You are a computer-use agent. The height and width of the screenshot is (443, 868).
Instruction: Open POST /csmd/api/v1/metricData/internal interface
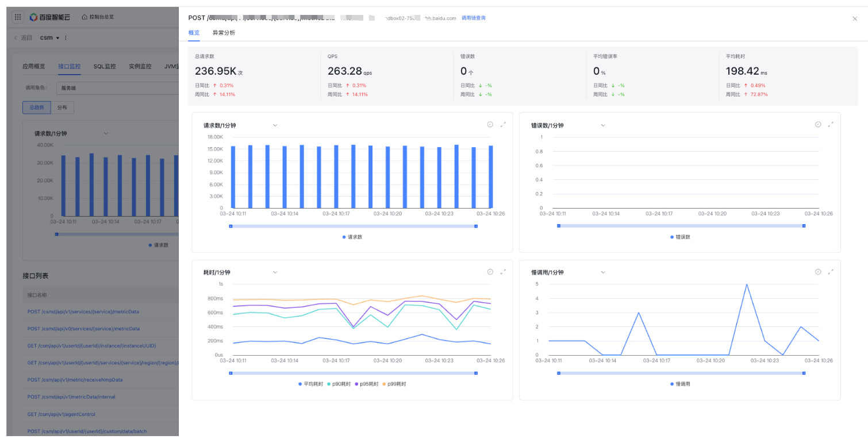tap(71, 397)
